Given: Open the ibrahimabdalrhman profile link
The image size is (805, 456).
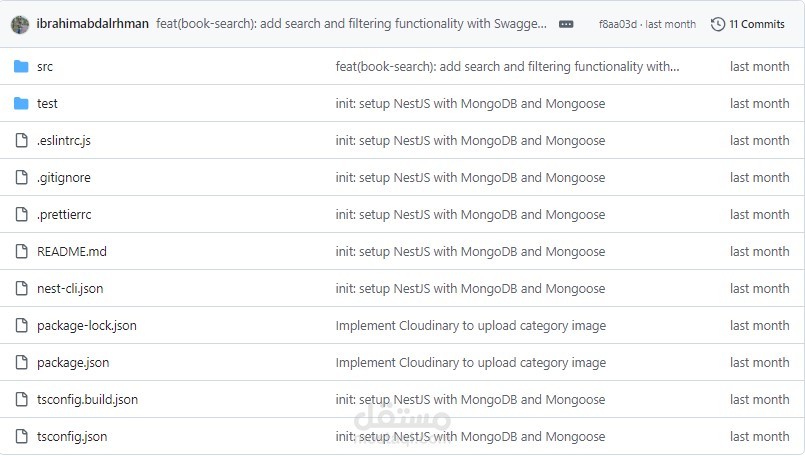Looking at the screenshot, I should click(x=92, y=24).
